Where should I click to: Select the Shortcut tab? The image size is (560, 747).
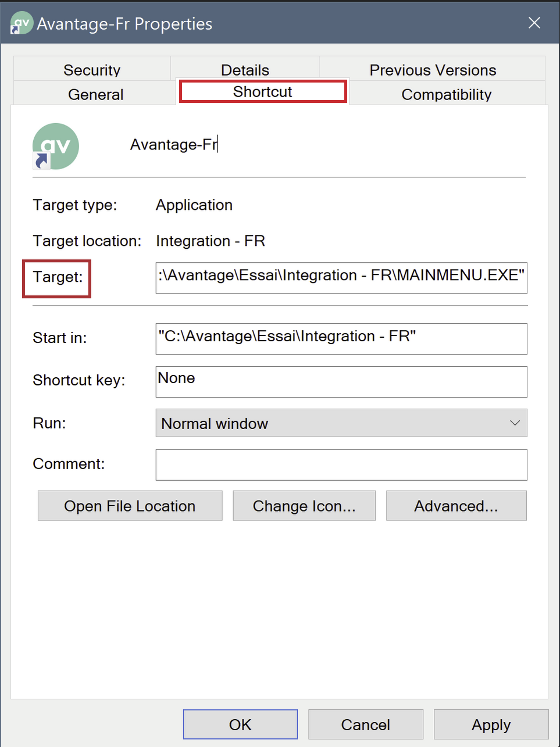[x=263, y=92]
